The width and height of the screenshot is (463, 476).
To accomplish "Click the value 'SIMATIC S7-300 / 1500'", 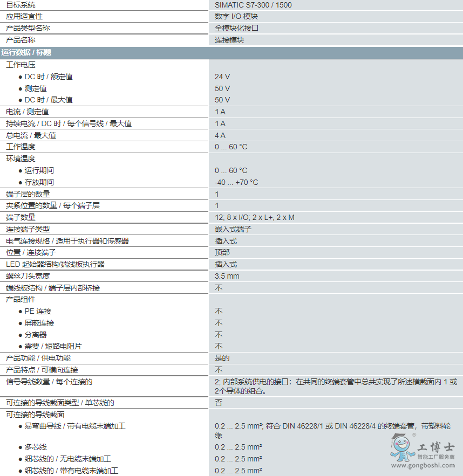I will (253, 5).
